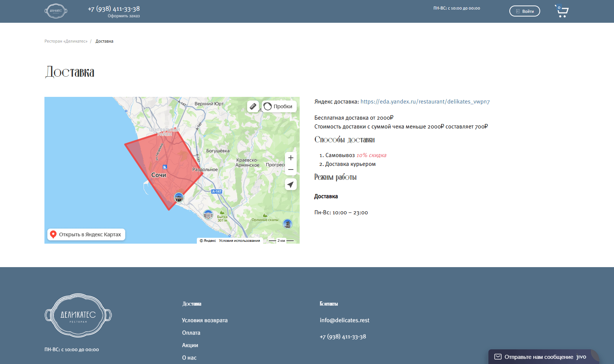Go to Ресторан «Деликатес» breadcrumb
This screenshot has width=614, height=364.
66,41
